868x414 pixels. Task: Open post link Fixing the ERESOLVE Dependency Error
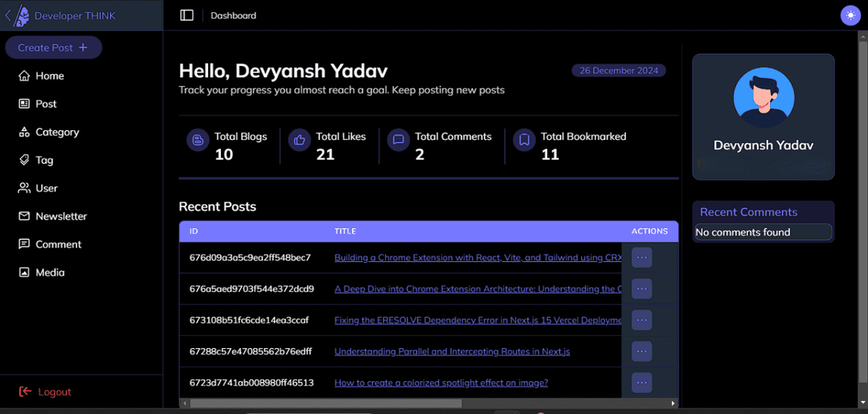click(x=477, y=321)
